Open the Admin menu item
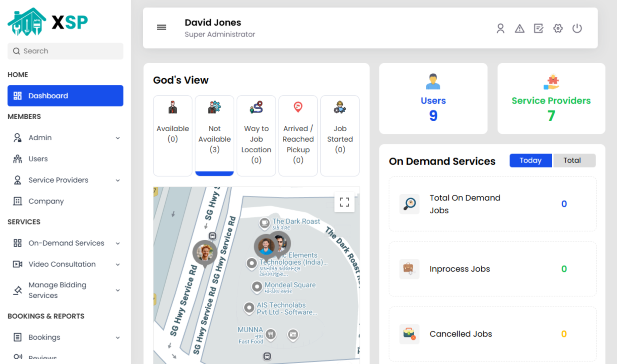Viewport: 617px width, 364px height. click(65, 137)
